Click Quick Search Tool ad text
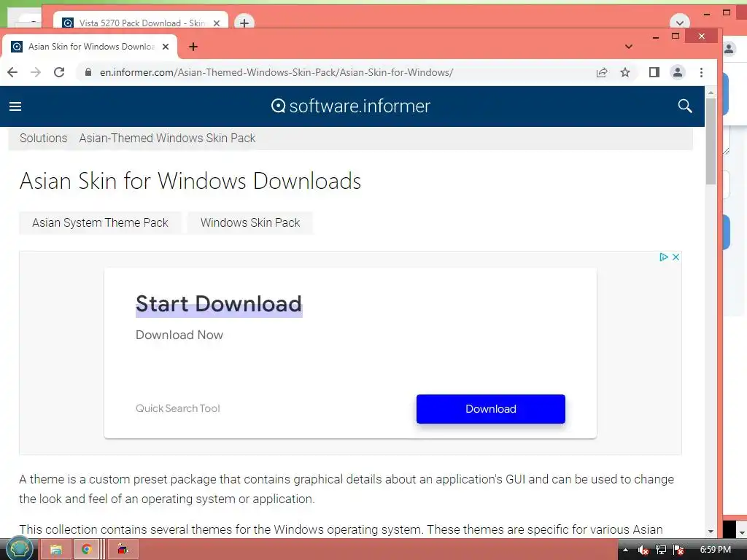 pyautogui.click(x=178, y=408)
